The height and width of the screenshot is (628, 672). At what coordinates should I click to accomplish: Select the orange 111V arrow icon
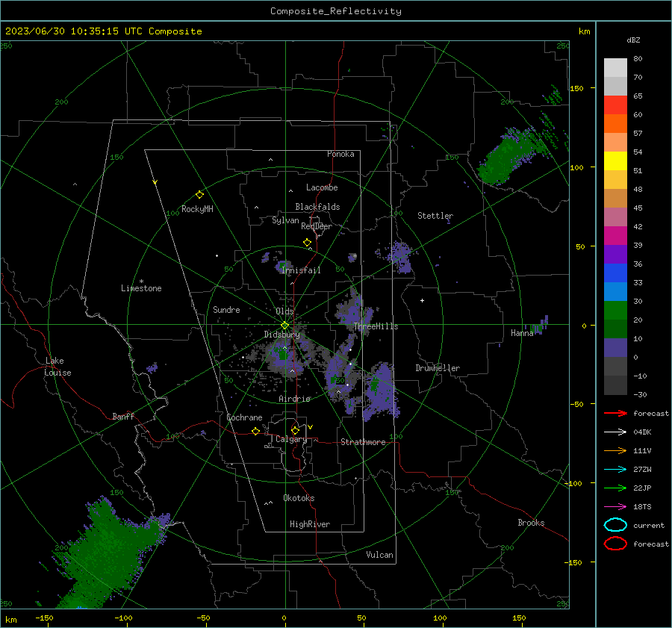615,450
